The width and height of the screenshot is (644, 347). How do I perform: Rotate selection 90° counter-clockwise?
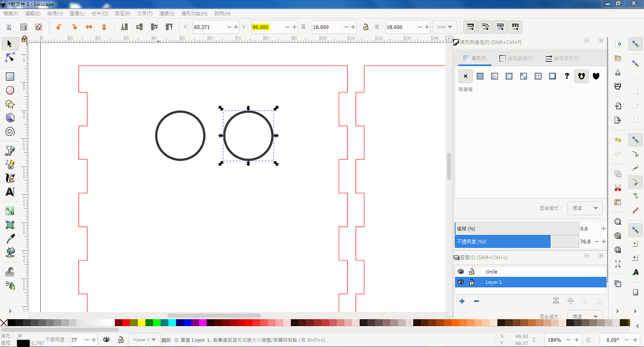60,26
